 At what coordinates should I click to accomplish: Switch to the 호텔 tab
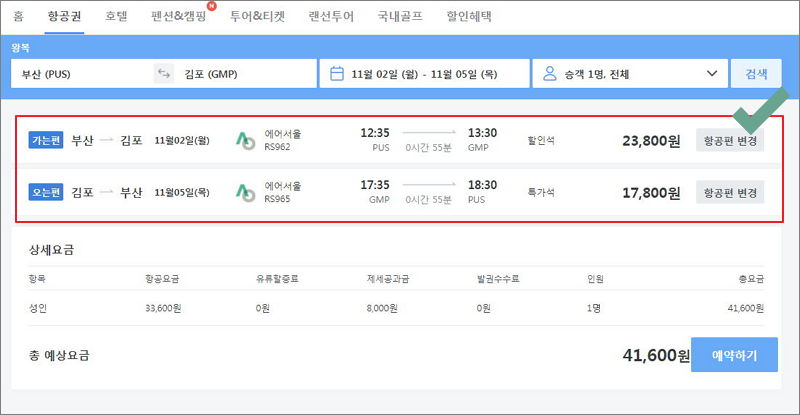(116, 16)
